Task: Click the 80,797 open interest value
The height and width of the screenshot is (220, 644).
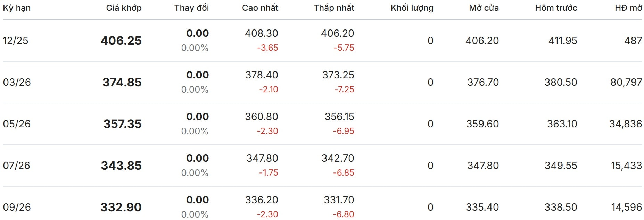Action: click(626, 82)
